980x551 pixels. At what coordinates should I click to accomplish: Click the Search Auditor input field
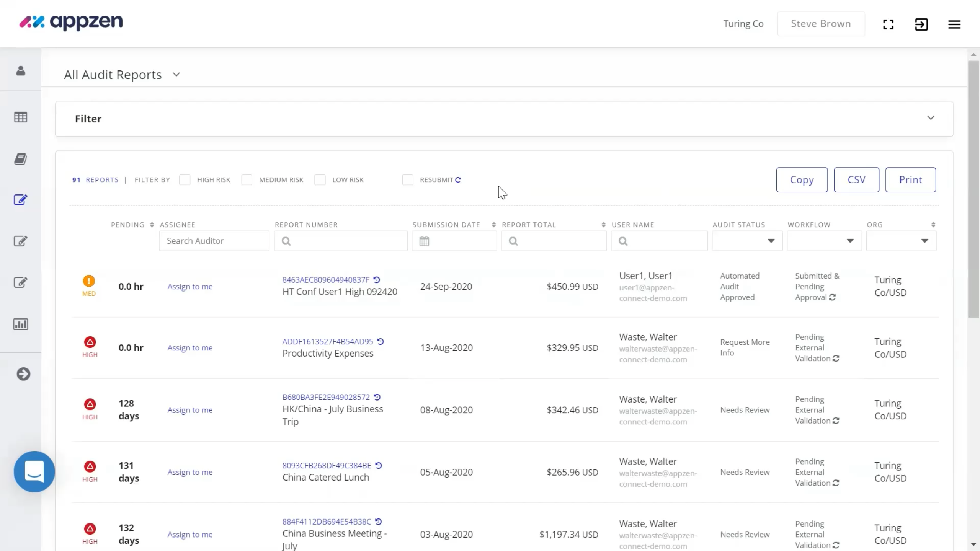(x=214, y=241)
